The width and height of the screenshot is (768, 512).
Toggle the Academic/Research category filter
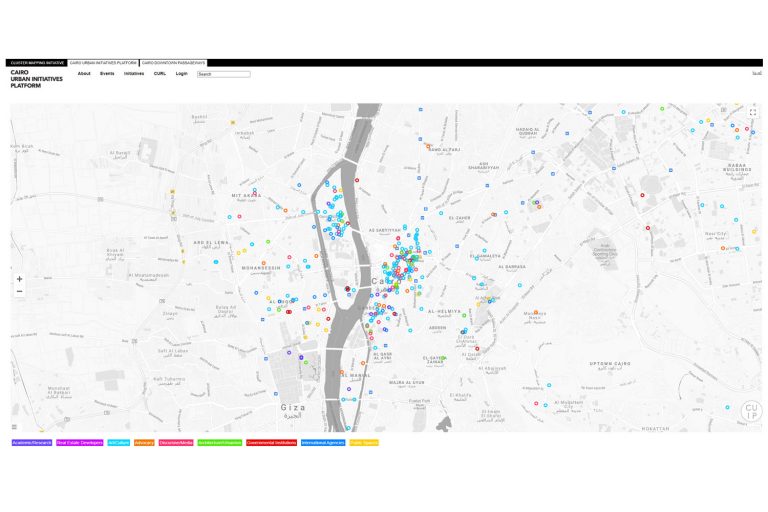(32, 442)
